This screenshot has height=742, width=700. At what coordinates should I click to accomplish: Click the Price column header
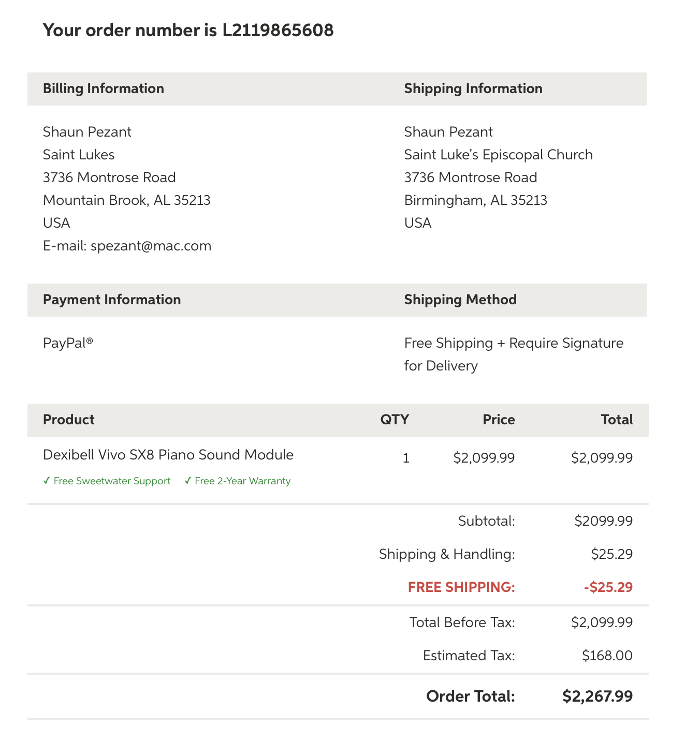point(499,420)
